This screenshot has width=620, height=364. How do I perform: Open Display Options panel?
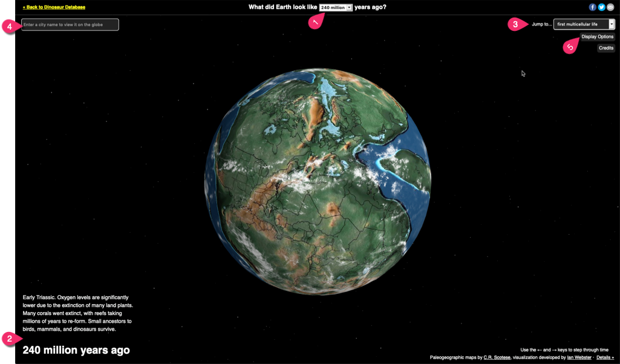597,37
